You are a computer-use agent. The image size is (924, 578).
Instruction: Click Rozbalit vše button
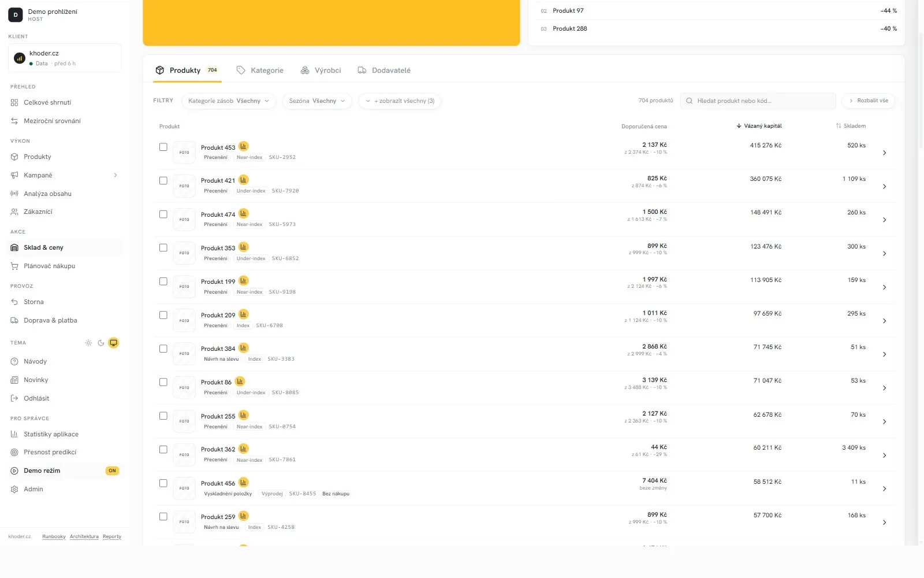[868, 101]
